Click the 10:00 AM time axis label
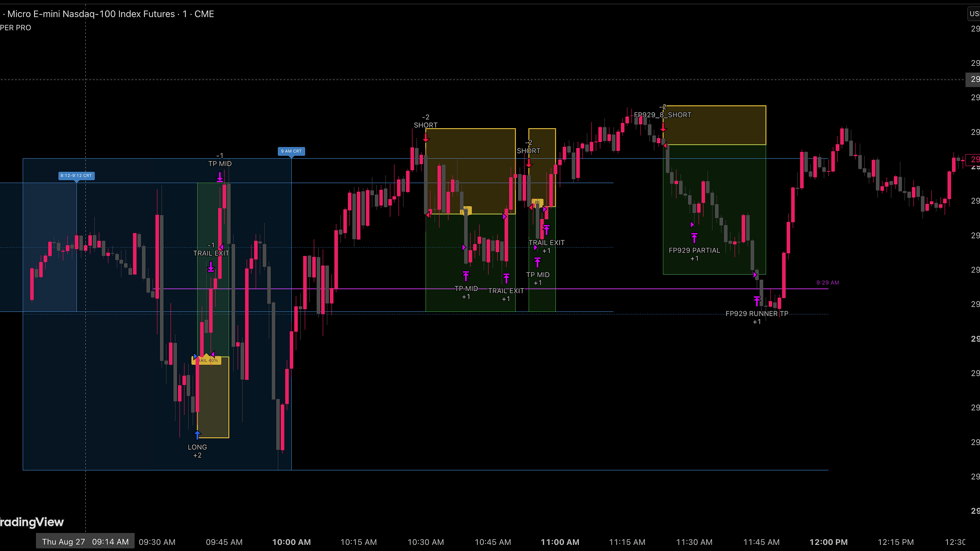Screen dimensions: 980x551 point(291,542)
